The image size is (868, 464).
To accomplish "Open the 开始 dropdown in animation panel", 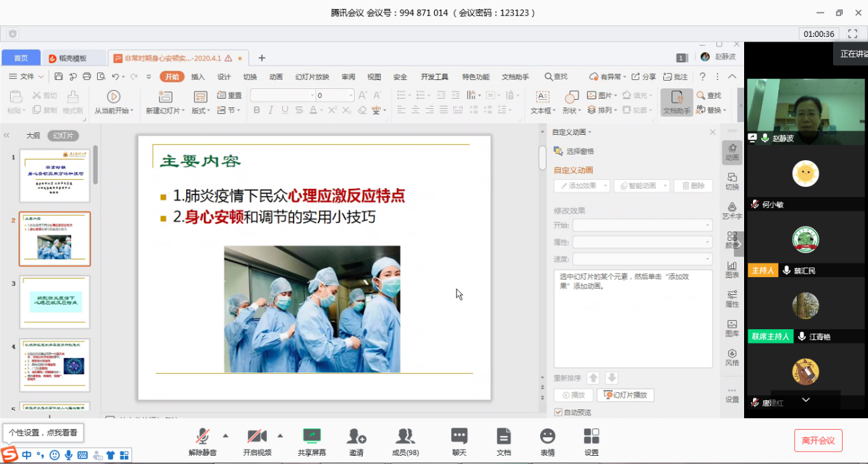I will tap(643, 225).
